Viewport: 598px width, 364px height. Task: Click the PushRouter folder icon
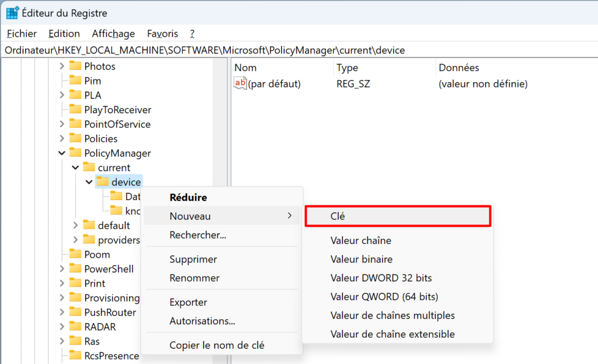[x=75, y=312]
